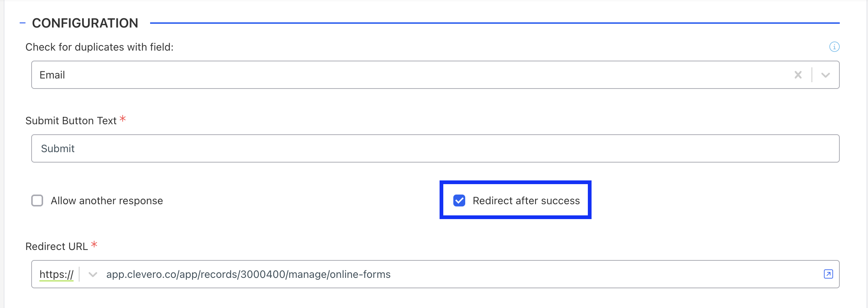This screenshot has width=868, height=308.
Task: Clear the Email selection with the X icon
Action: coord(798,75)
